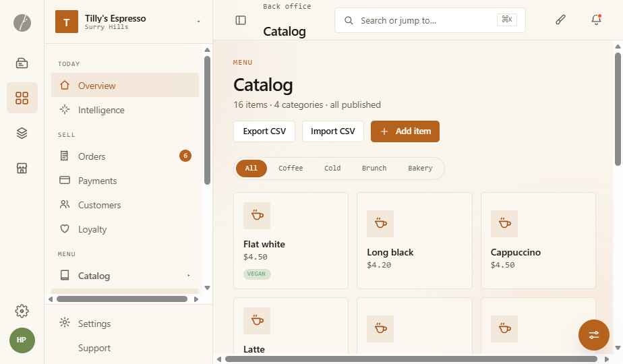Click the card icon beside Payments
Screen dimensions: 623x364
click(x=65, y=180)
